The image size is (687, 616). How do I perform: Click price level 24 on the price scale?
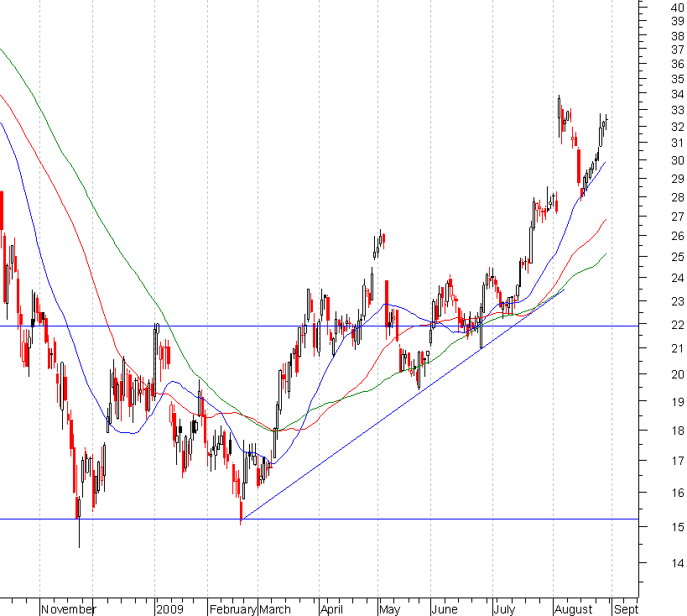[x=678, y=278]
